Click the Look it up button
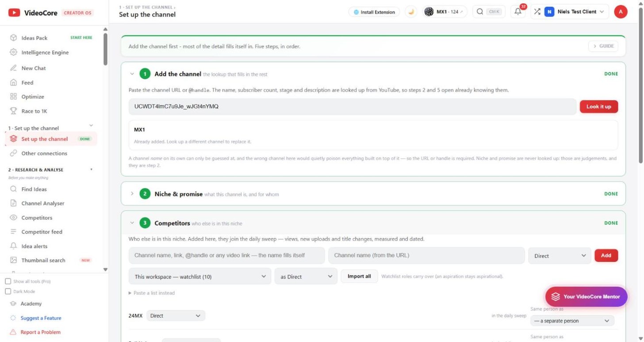 coord(599,107)
